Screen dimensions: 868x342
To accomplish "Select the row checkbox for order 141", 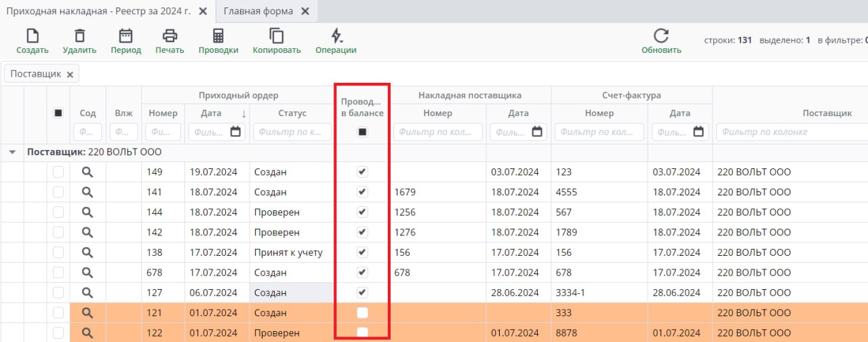I will (58, 193).
